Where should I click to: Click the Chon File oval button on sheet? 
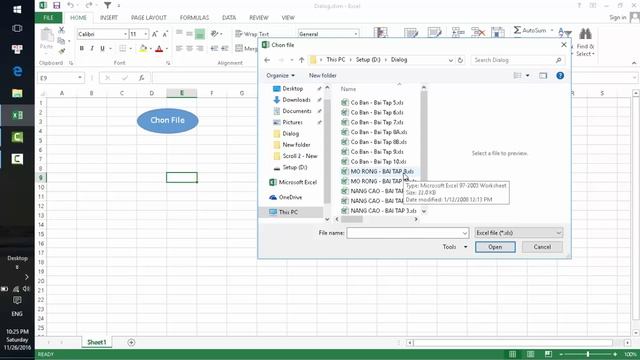pyautogui.click(x=168, y=120)
